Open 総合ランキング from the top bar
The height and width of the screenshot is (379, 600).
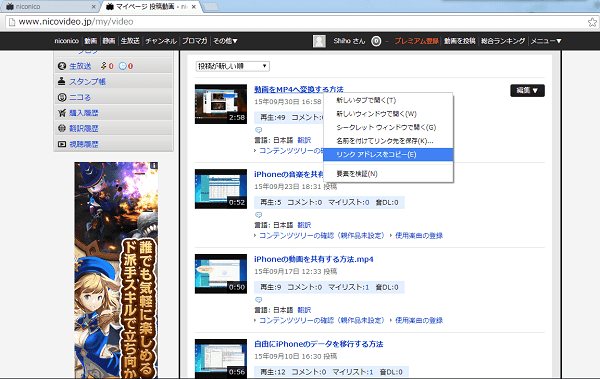click(x=503, y=41)
